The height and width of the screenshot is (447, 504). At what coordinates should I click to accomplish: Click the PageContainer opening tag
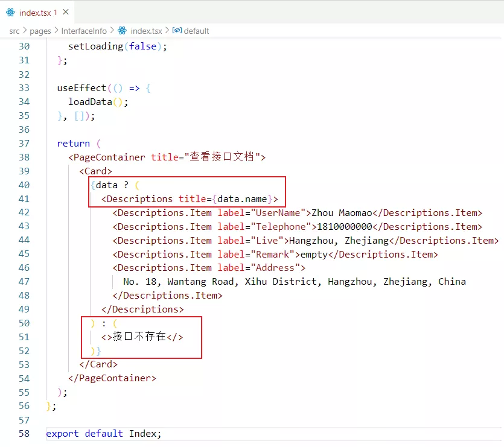coord(167,157)
